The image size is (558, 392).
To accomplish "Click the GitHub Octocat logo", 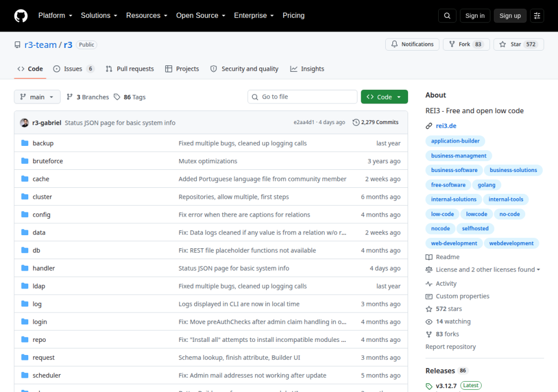I will point(21,16).
